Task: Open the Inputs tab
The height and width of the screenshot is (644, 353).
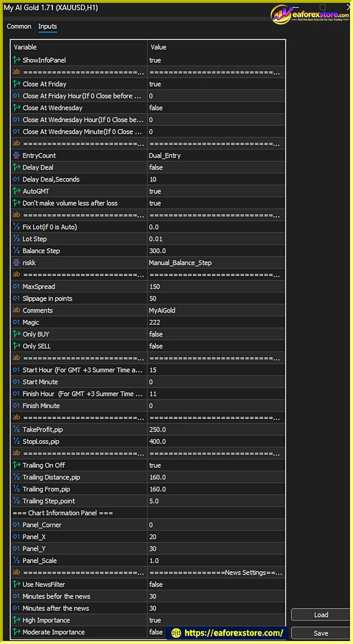Action: (x=48, y=26)
